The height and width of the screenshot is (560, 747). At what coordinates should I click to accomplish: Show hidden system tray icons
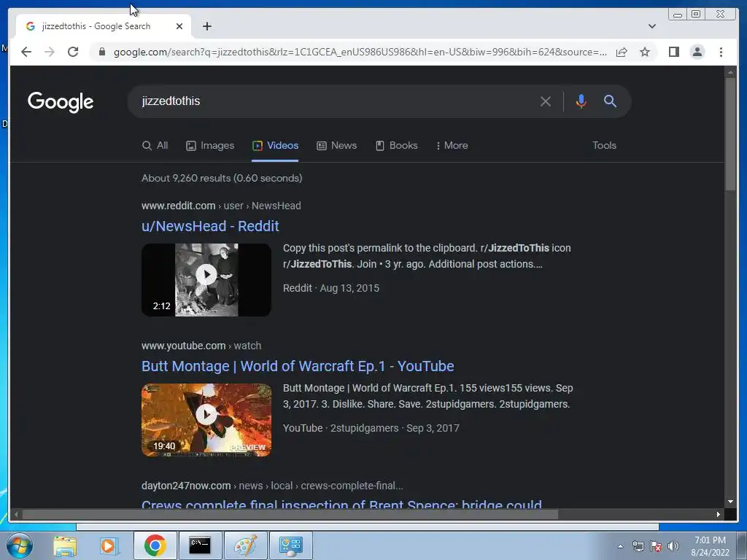coord(620,546)
